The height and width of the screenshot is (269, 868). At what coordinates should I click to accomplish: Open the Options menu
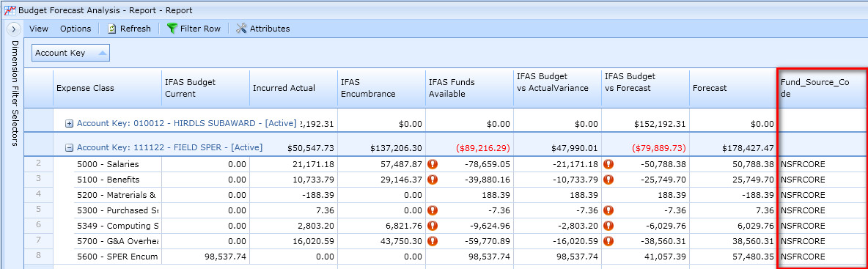(x=76, y=29)
